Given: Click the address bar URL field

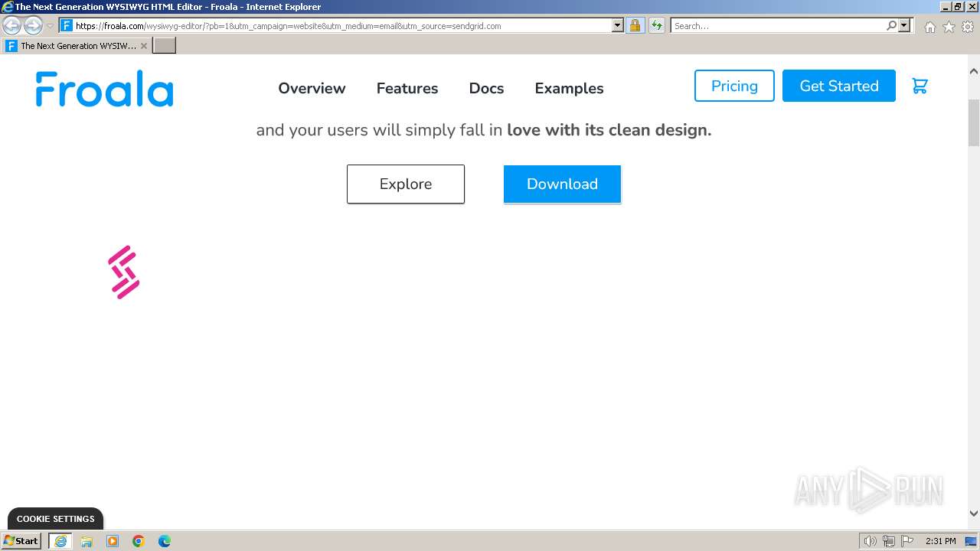Looking at the screenshot, I should point(342,25).
